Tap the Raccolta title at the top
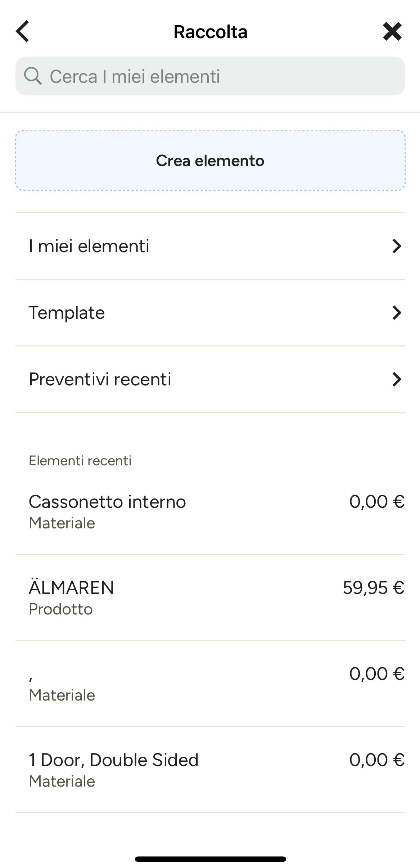The image size is (420, 868). click(211, 32)
